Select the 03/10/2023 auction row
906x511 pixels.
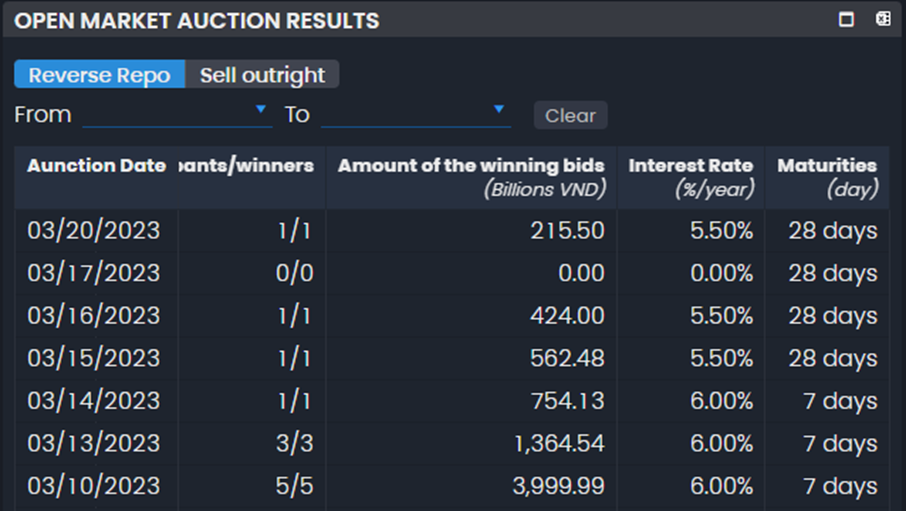pyautogui.click(x=94, y=486)
